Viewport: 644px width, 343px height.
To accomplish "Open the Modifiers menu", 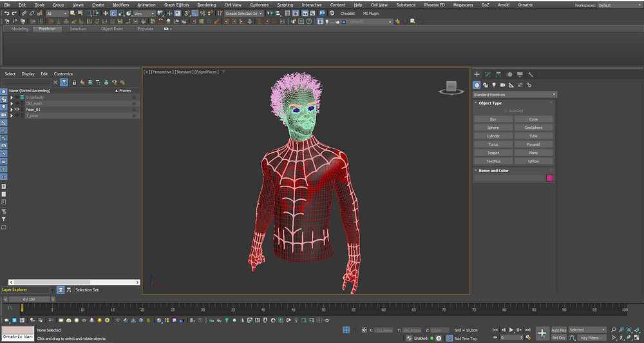I will [121, 5].
